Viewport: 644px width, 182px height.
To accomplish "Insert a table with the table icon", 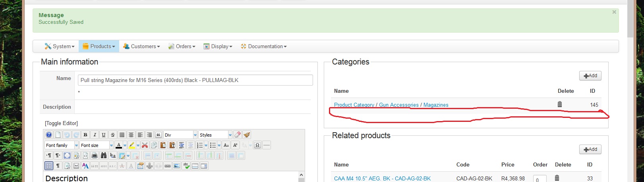I will (x=122, y=155).
